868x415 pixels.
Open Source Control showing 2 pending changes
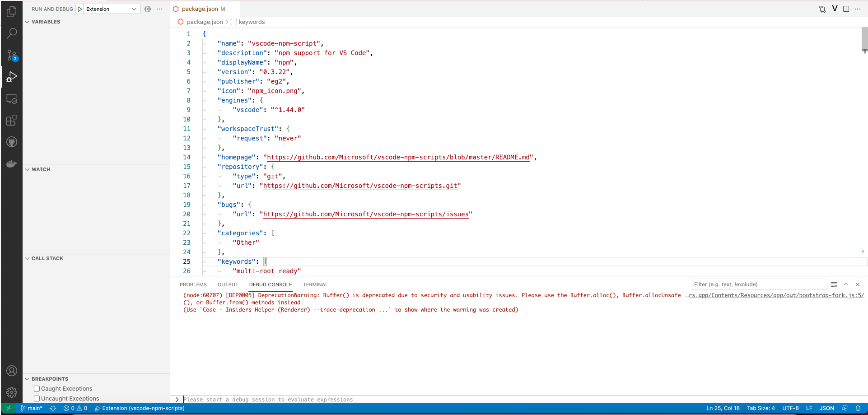click(x=12, y=55)
